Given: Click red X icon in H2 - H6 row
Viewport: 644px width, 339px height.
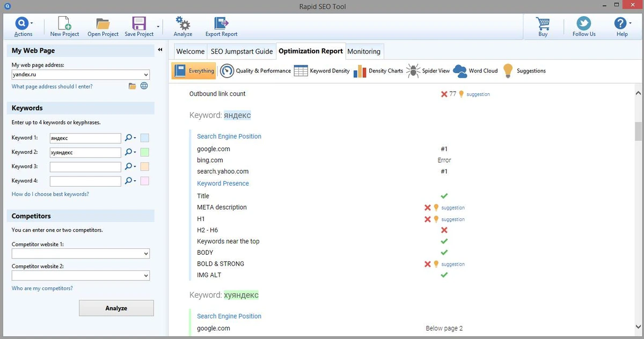Looking at the screenshot, I should click(x=444, y=230).
